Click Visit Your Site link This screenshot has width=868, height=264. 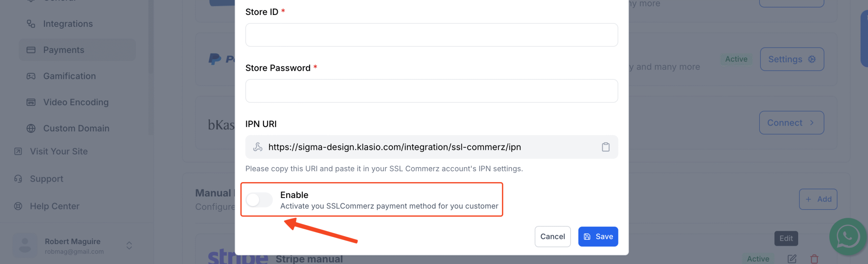coord(59,151)
